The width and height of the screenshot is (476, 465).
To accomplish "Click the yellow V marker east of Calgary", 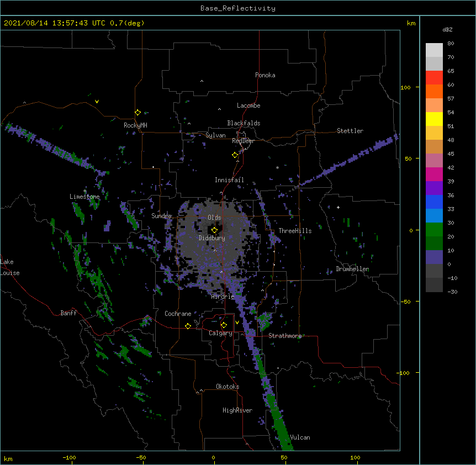I will (237, 323).
